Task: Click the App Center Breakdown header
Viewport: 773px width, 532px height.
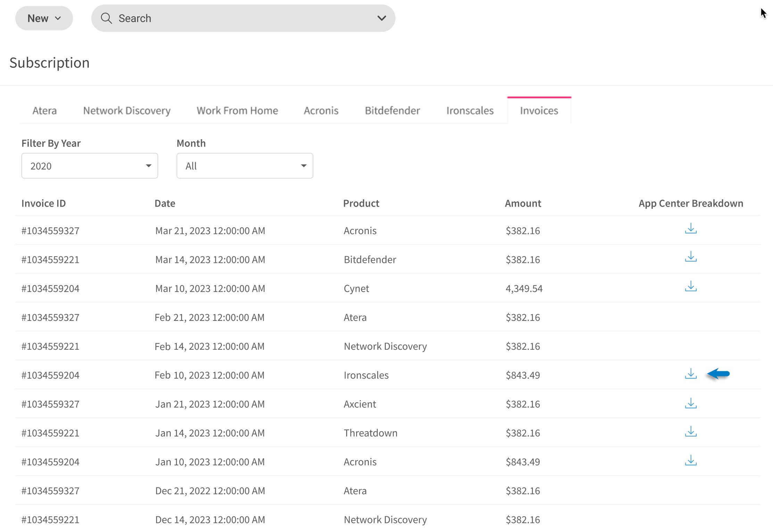Action: click(691, 203)
